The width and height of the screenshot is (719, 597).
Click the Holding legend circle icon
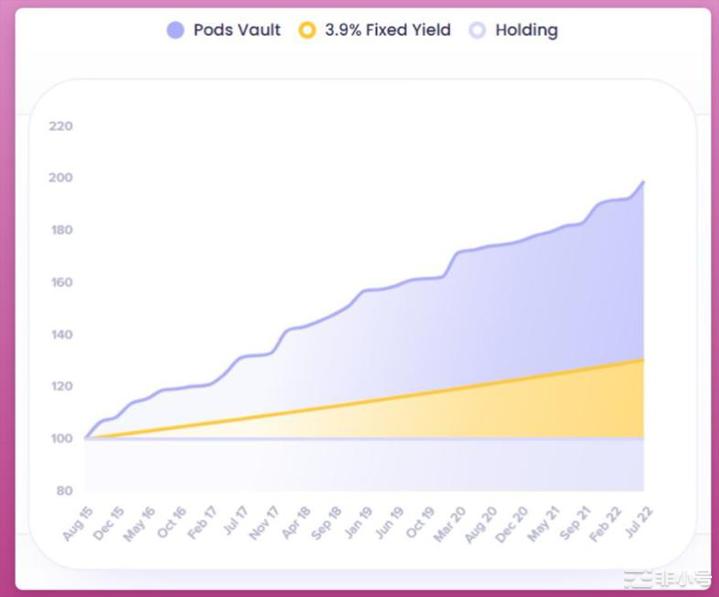(x=478, y=30)
